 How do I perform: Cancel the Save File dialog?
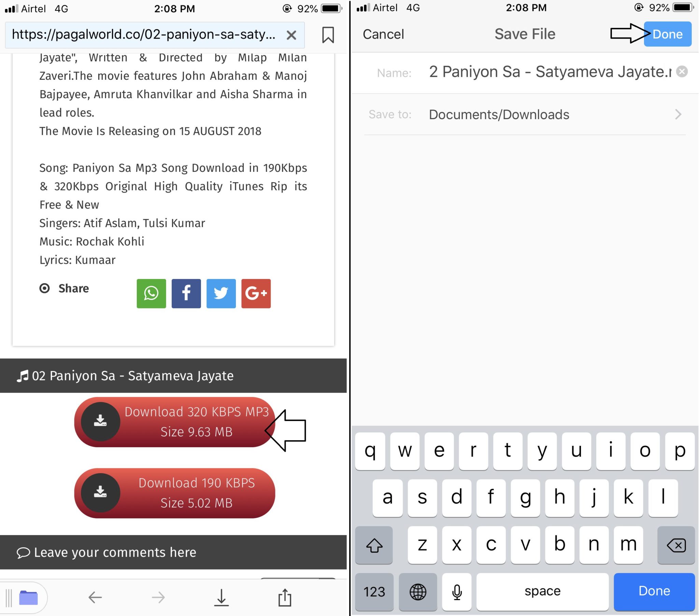click(383, 34)
